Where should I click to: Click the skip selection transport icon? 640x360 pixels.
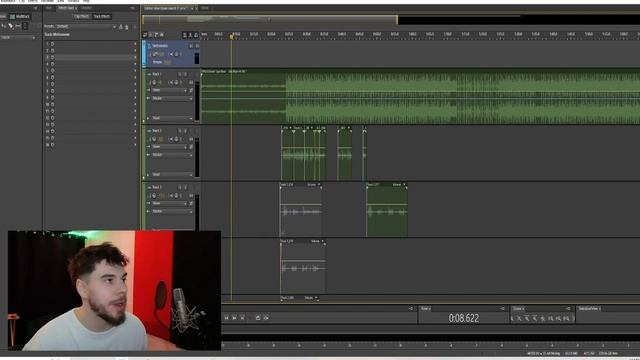pyautogui.click(x=266, y=318)
